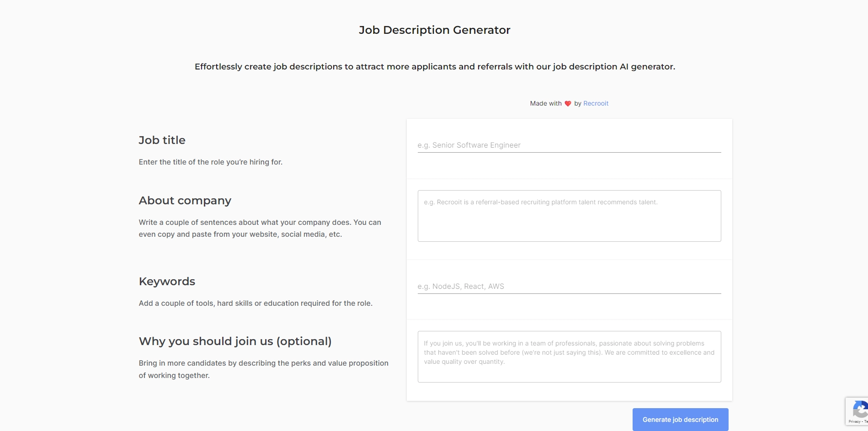Click the 'About company' section heading
The width and height of the screenshot is (868, 431).
point(185,201)
